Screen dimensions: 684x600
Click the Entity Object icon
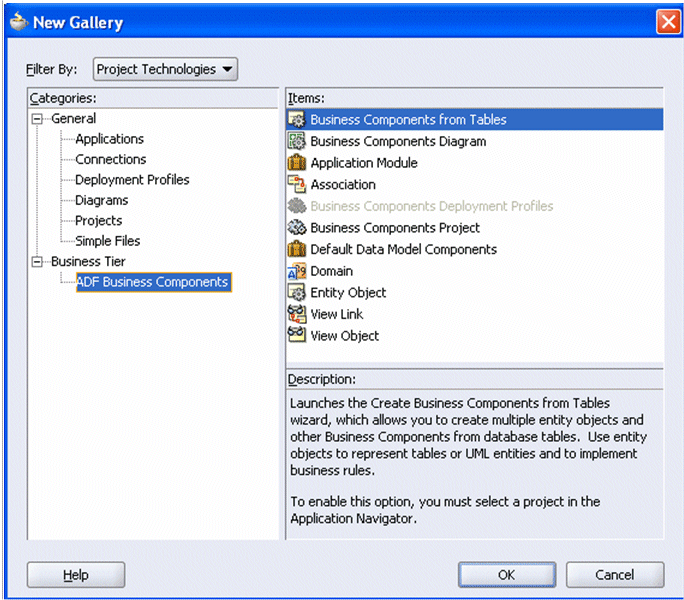[x=297, y=292]
